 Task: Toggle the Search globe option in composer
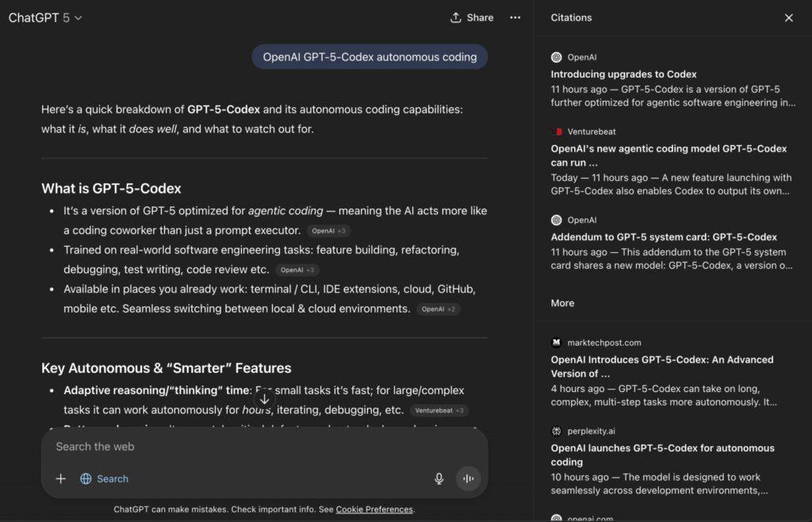coord(104,478)
